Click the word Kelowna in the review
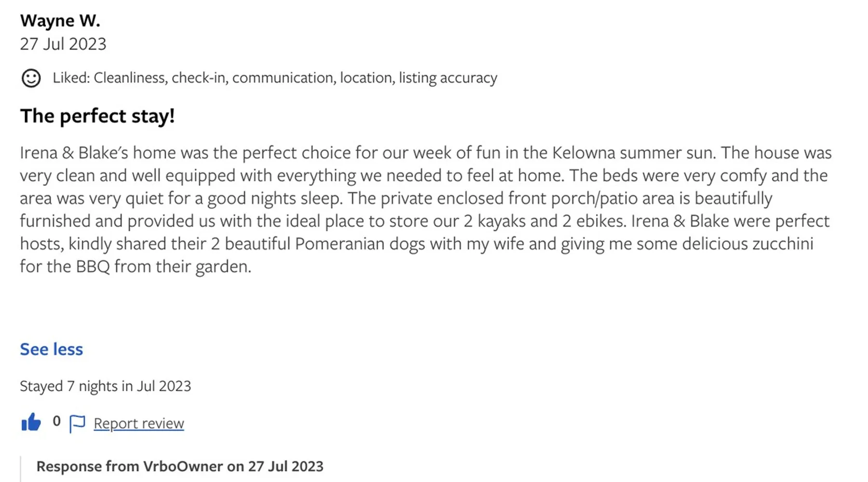The width and height of the screenshot is (868, 482). click(583, 153)
